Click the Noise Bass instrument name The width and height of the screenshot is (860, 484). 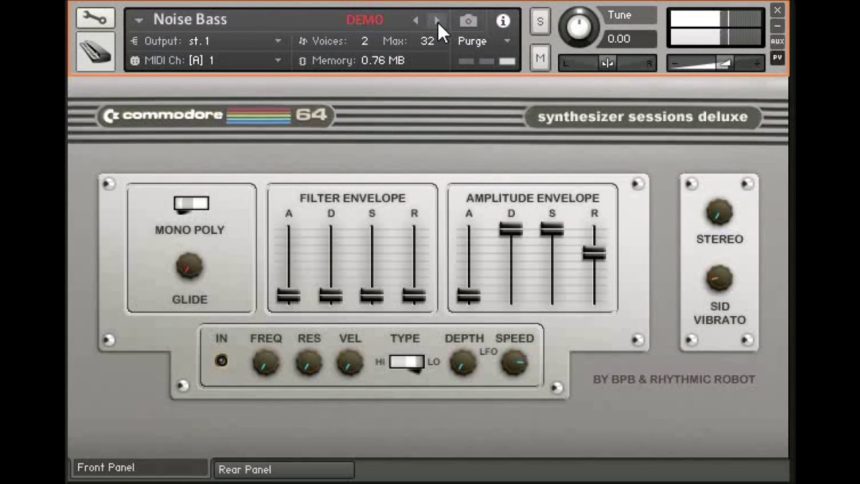click(x=190, y=19)
